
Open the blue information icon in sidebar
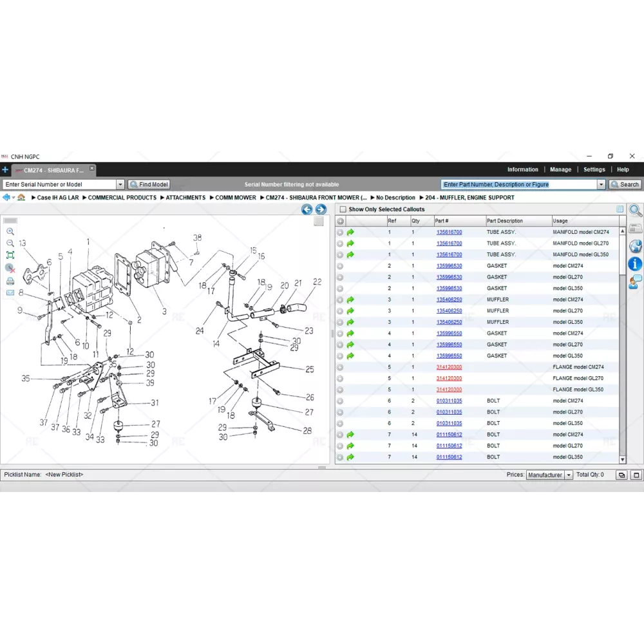(635, 263)
